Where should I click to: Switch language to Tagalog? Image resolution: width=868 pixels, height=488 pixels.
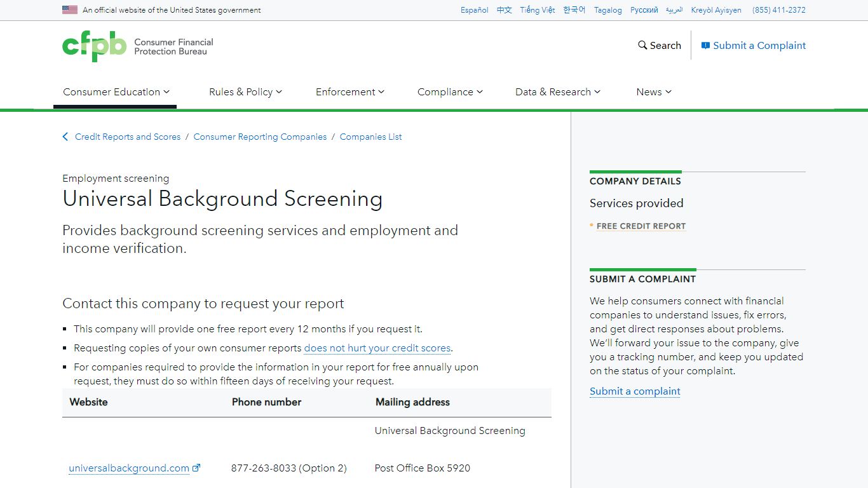click(x=608, y=10)
